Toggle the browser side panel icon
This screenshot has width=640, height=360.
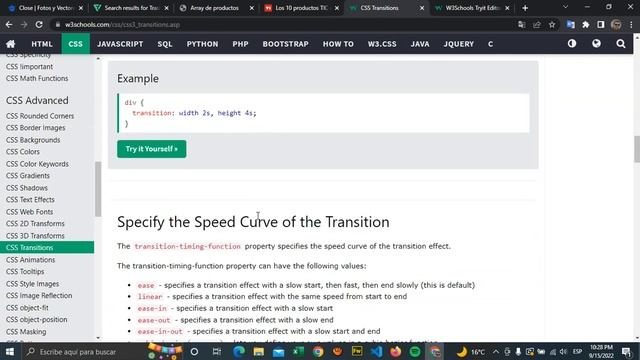click(x=601, y=24)
